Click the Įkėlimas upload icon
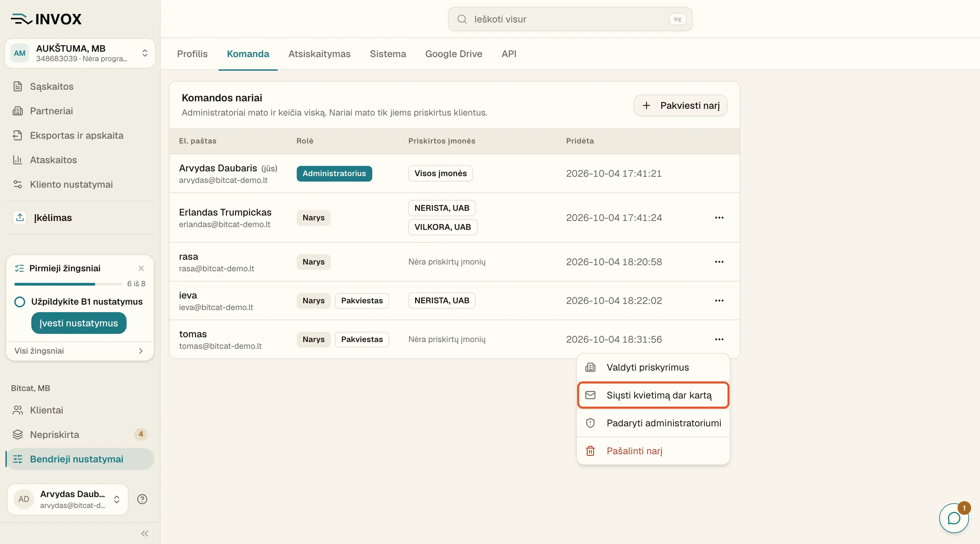Viewport: 980px width, 544px height. (x=20, y=218)
